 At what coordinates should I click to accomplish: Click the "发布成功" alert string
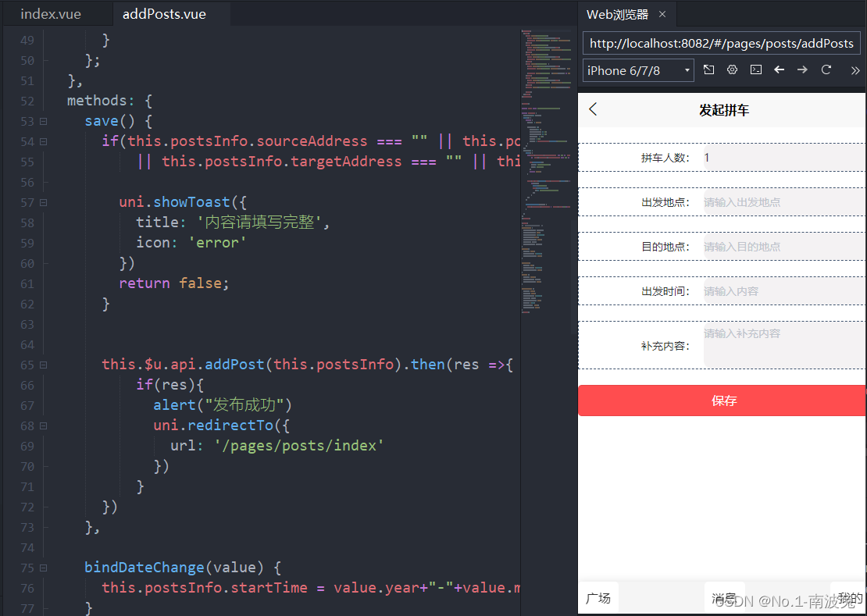pyautogui.click(x=244, y=405)
